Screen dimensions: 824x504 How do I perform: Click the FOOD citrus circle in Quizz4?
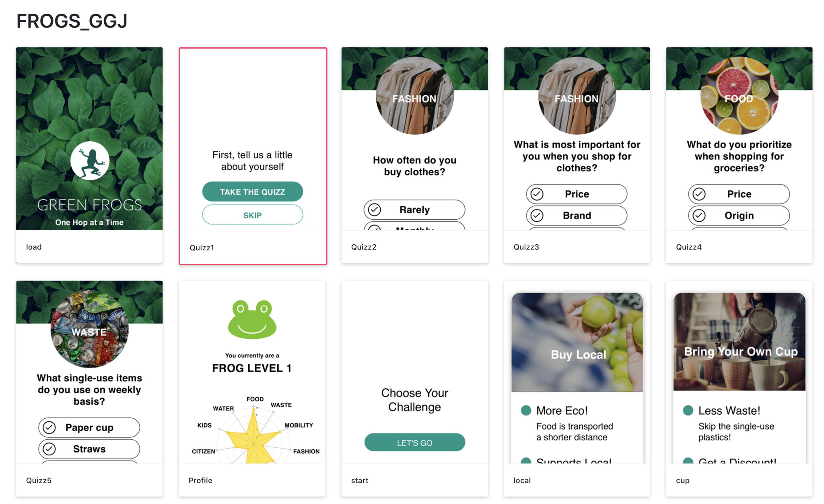pos(739,96)
